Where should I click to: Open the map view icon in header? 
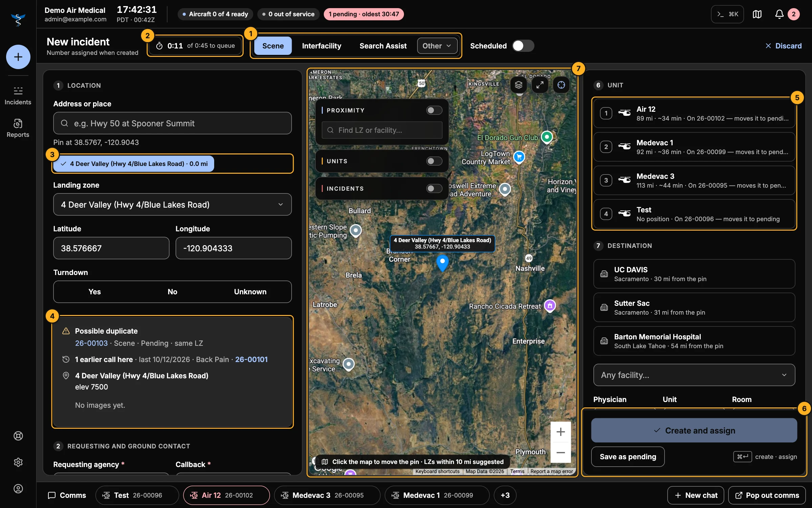pyautogui.click(x=757, y=14)
